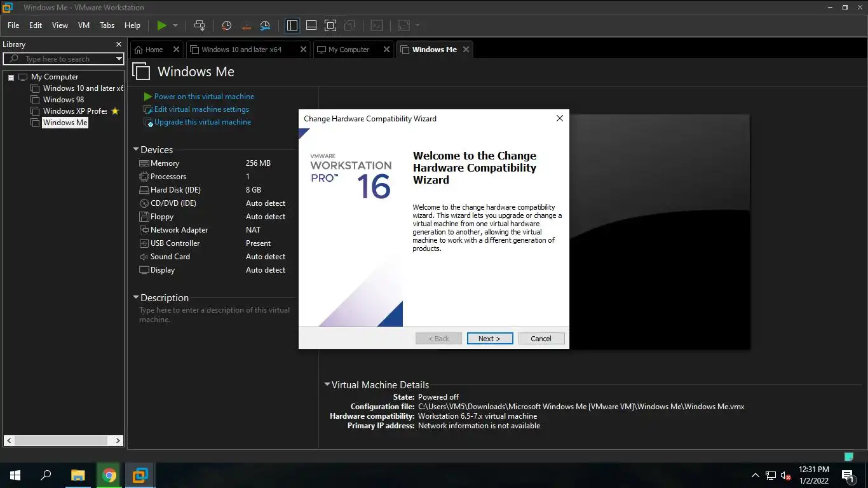Viewport: 868px width, 488px height.
Task: Click Library horizontal scrollbar right arrow
Action: coord(118,440)
